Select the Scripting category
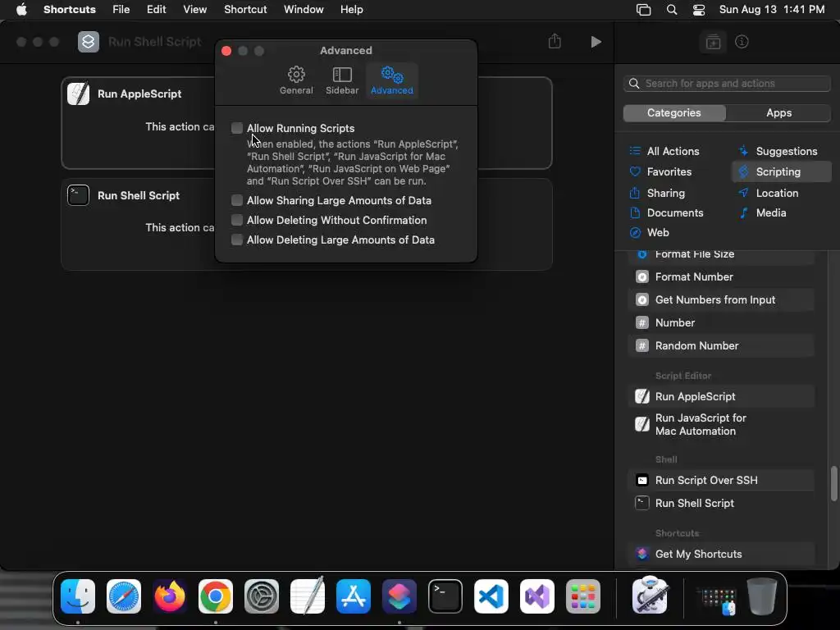 [x=782, y=172]
